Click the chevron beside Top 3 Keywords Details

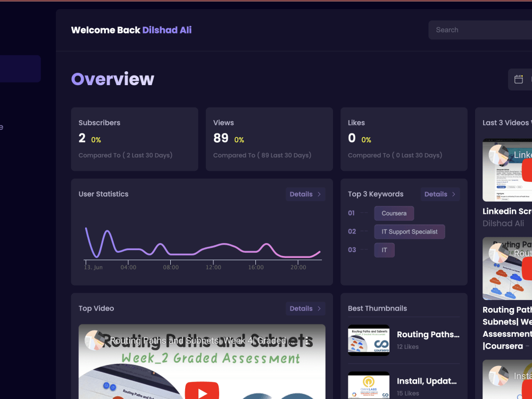453,194
